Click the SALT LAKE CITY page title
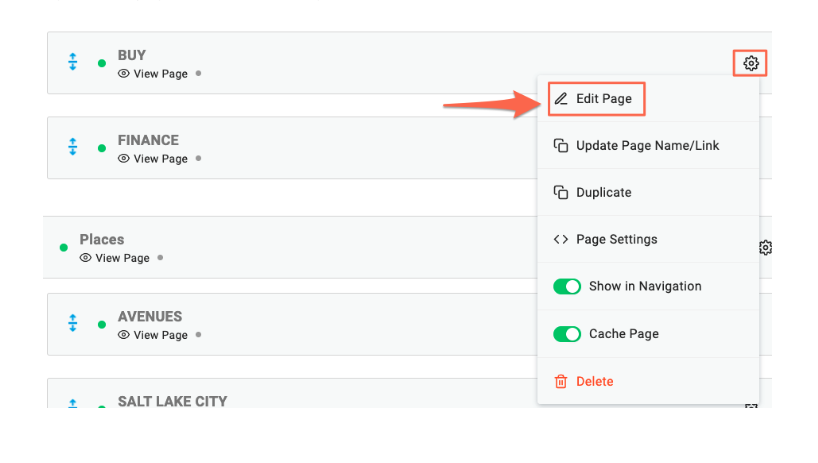 click(x=172, y=401)
